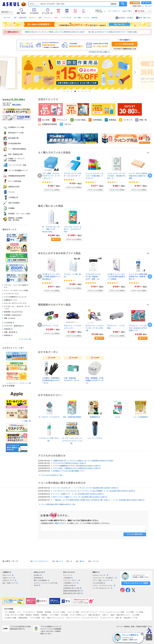The width and height of the screenshot is (154, 644).
Task: Open 生活雑貨/キッチン用品 in the sidebar
Action: 16,127
